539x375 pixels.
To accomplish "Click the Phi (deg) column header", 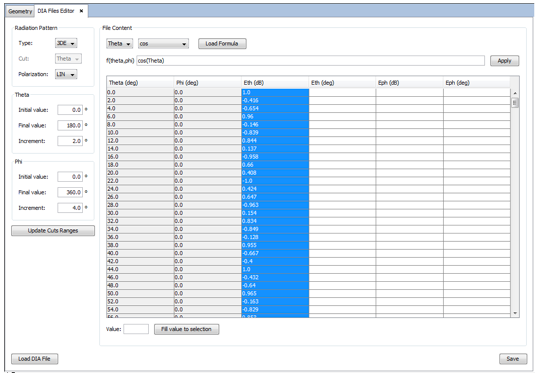I will (x=208, y=83).
